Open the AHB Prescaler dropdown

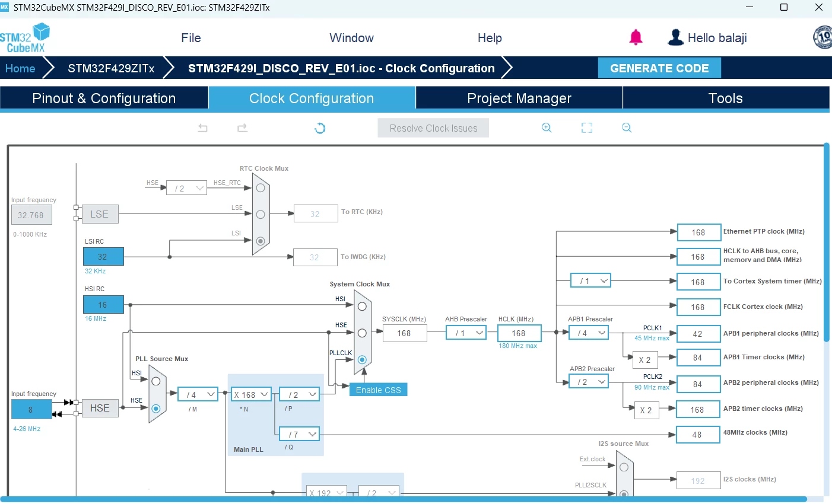coord(466,333)
